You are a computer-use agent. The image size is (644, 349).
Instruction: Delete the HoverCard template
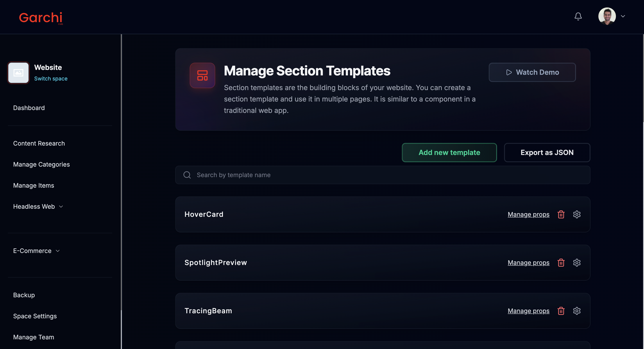coord(561,214)
